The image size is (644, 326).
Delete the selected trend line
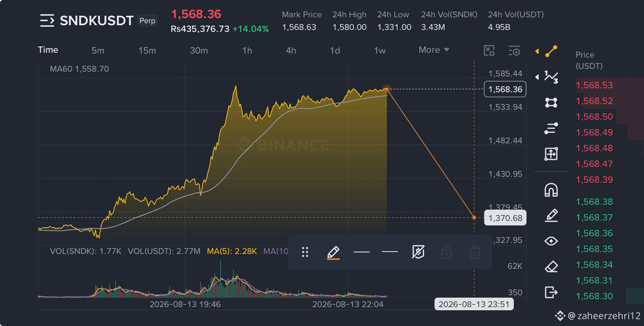pyautogui.click(x=475, y=252)
